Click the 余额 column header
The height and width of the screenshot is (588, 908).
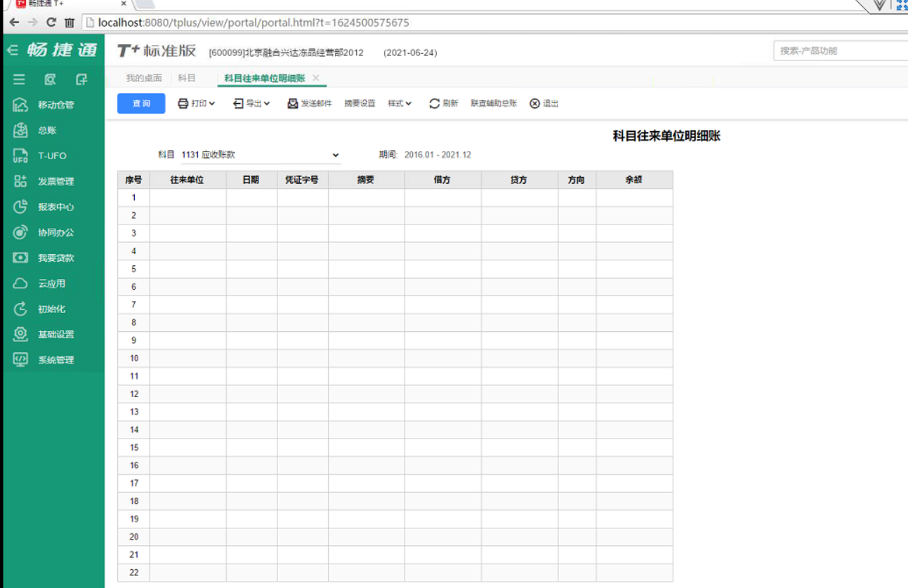pyautogui.click(x=634, y=180)
